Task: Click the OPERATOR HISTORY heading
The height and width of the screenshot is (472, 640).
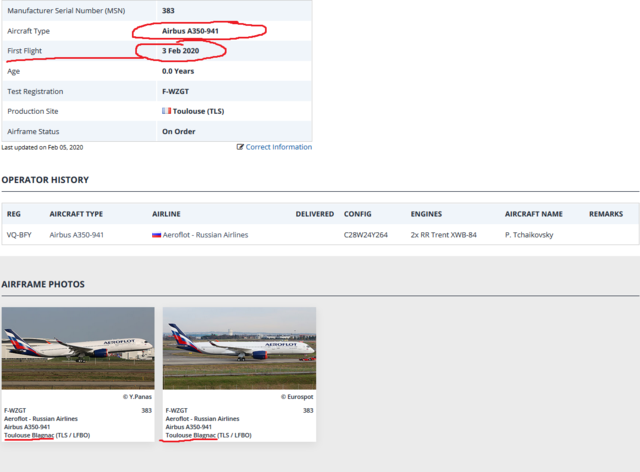Action: pos(45,180)
